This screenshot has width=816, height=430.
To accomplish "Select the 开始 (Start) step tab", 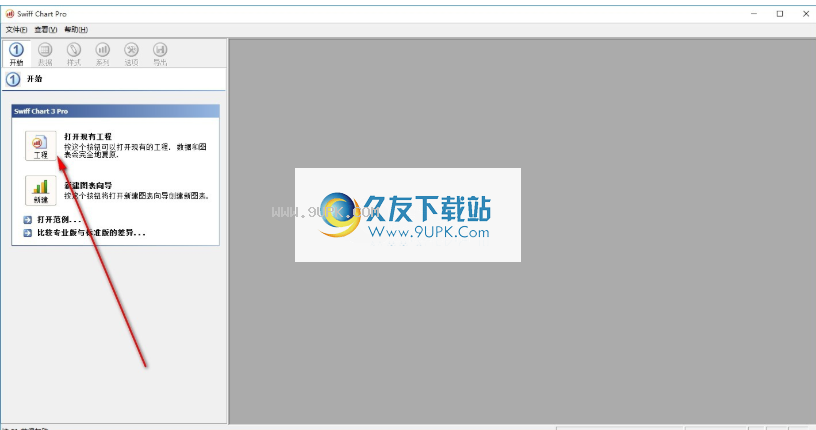I will (x=17, y=54).
